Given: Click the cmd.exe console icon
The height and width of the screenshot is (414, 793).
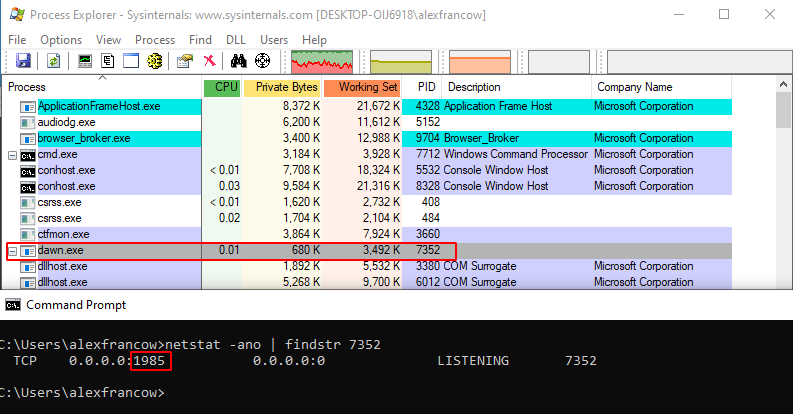Looking at the screenshot, I should click(27, 155).
